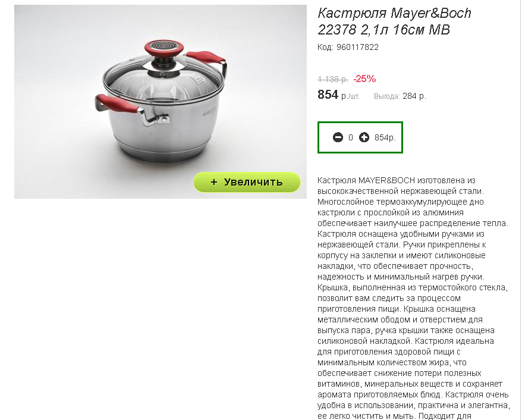Click the 854р. total beside the plus icon
Screen dimensions: 522x420
tap(385, 137)
